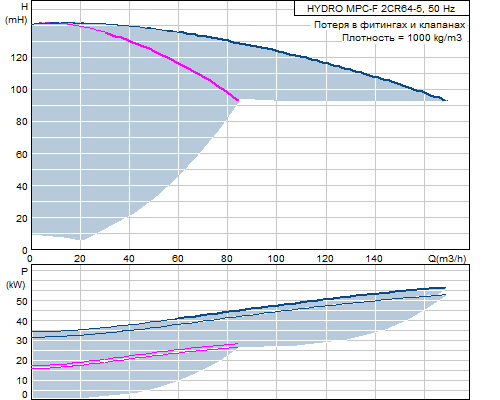Viewport: 500px width, 400px height.
Task: Click the 80 tick on flow axis
Action: pyautogui.click(x=227, y=259)
